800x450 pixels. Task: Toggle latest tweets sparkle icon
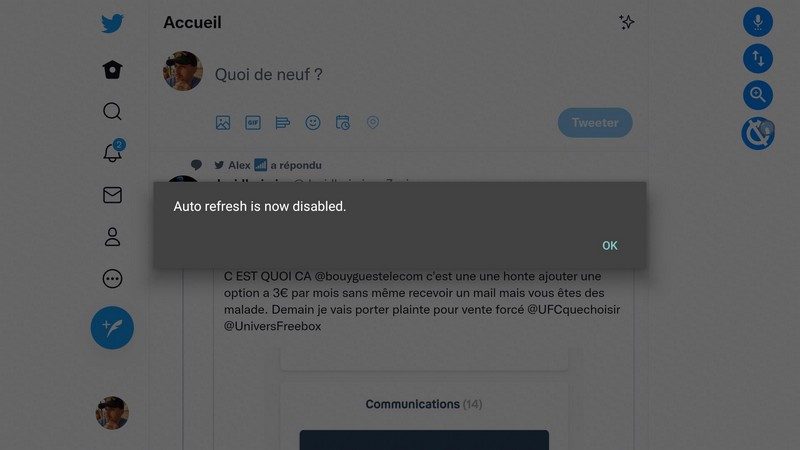coord(627,22)
